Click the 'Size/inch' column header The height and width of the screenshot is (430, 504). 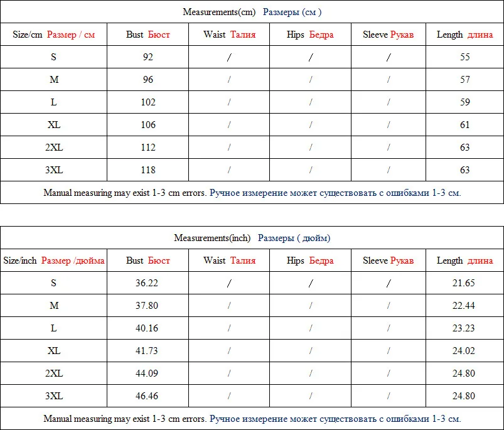click(x=54, y=261)
